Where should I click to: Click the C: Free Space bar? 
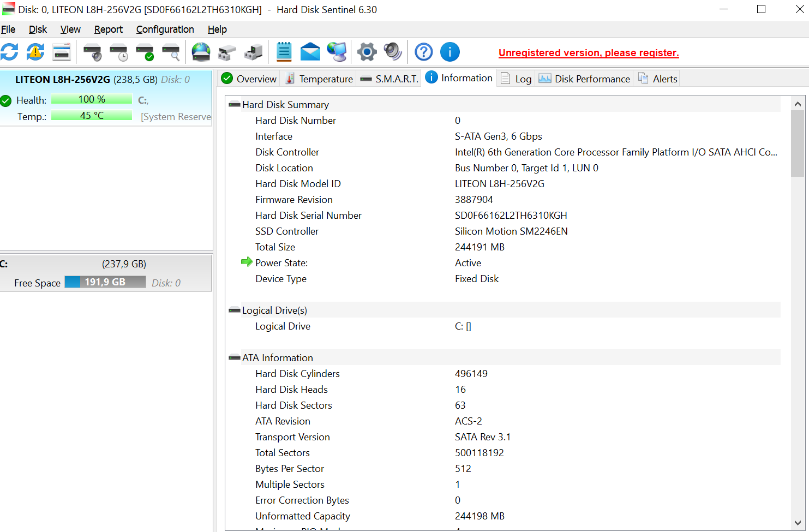[105, 282]
